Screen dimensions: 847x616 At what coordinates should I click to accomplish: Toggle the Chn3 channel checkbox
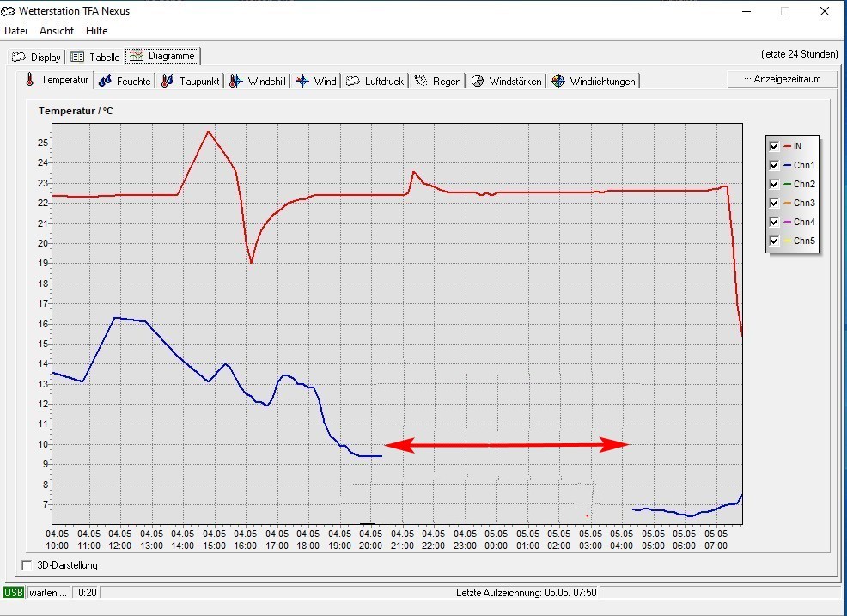pos(774,203)
